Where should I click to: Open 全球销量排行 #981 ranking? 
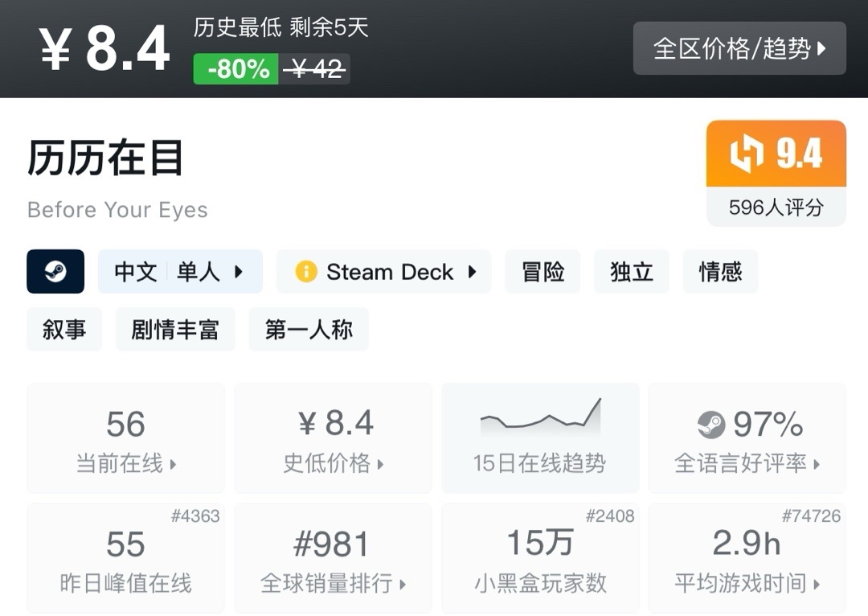click(333, 560)
